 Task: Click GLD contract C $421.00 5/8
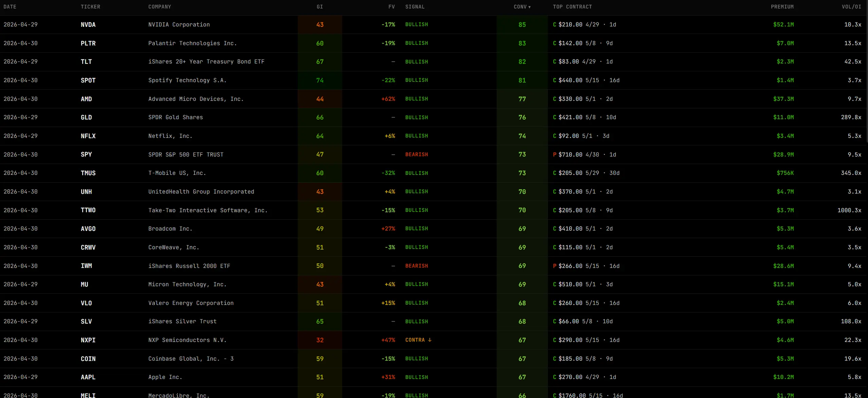point(585,117)
